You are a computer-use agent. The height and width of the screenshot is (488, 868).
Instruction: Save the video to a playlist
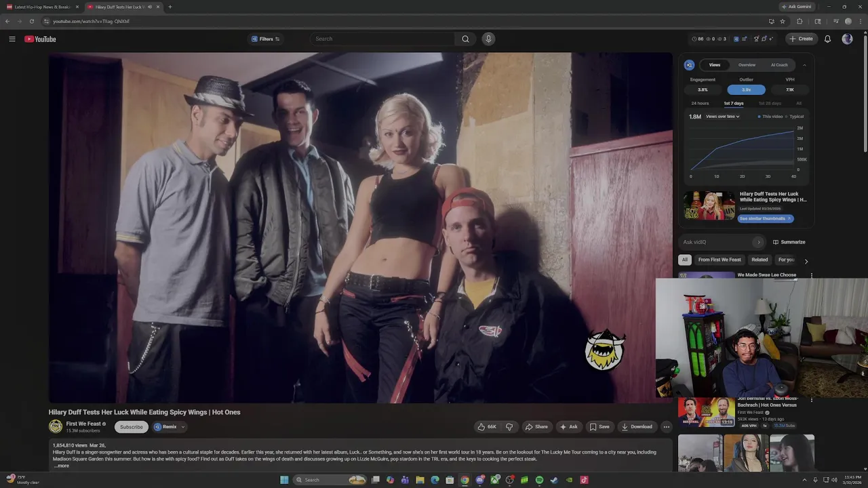pos(599,427)
